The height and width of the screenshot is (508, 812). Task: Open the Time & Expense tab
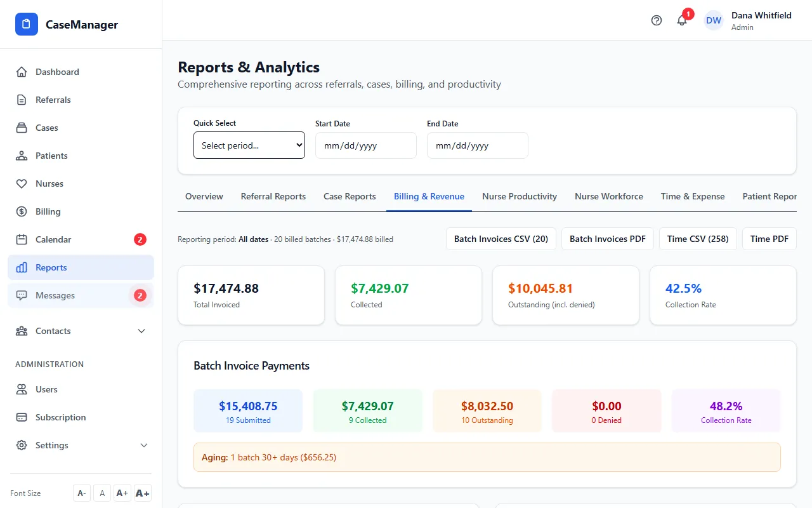pos(693,197)
